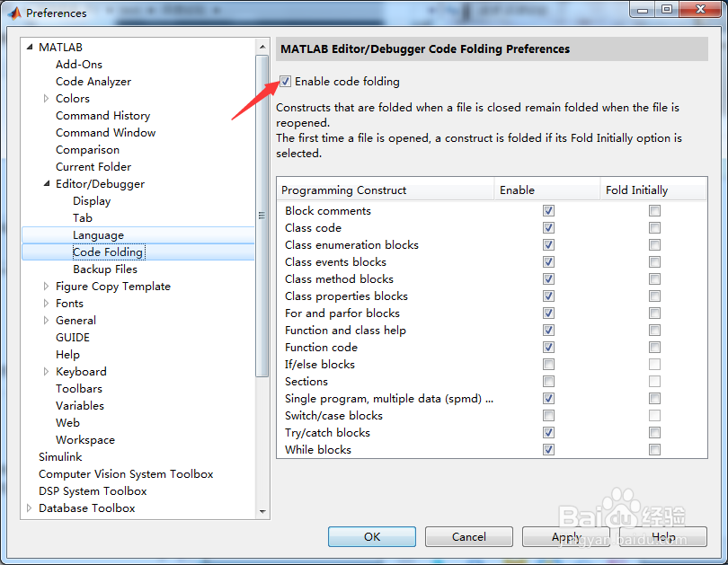Check Fold Initially for Class code
728x565 pixels.
(654, 228)
